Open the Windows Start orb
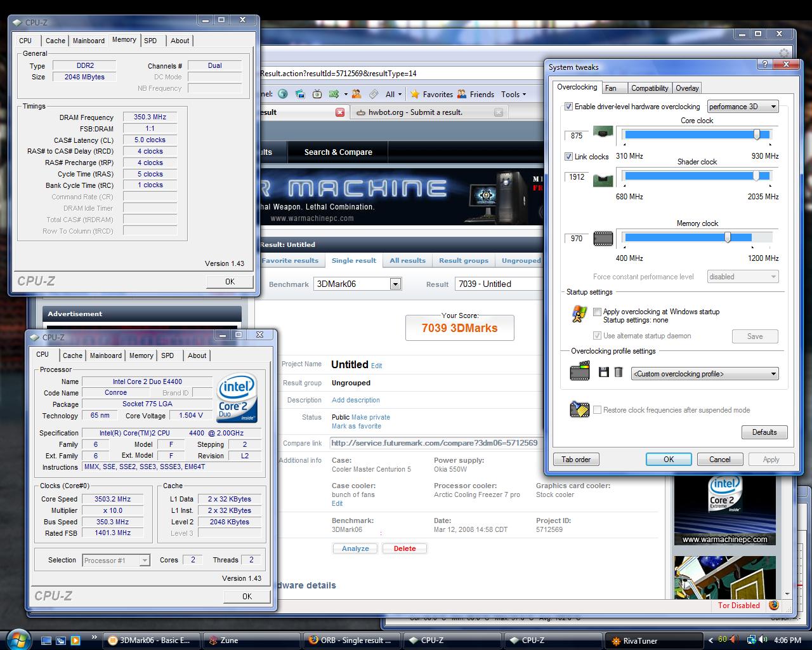The height and width of the screenshot is (650, 812). point(18,639)
